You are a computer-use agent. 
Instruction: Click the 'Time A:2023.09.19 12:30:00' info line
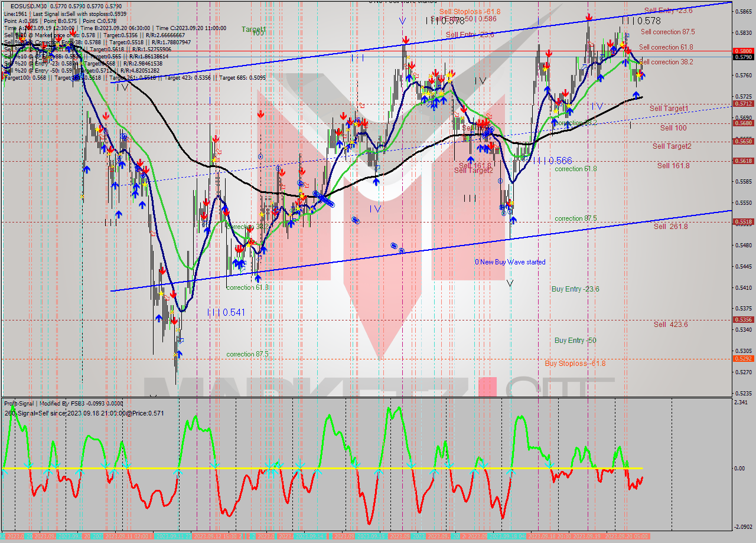(x=38, y=28)
